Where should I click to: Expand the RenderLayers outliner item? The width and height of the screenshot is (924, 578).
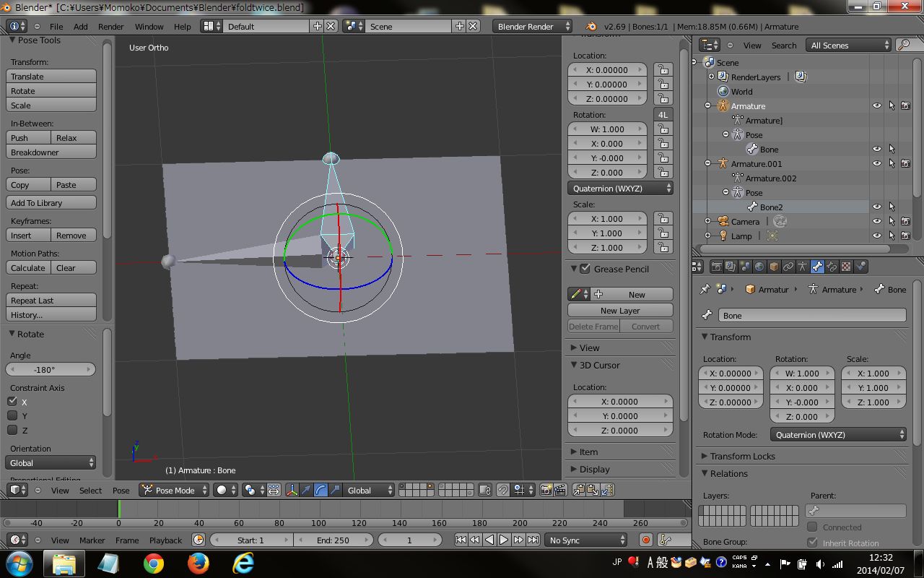(x=711, y=77)
